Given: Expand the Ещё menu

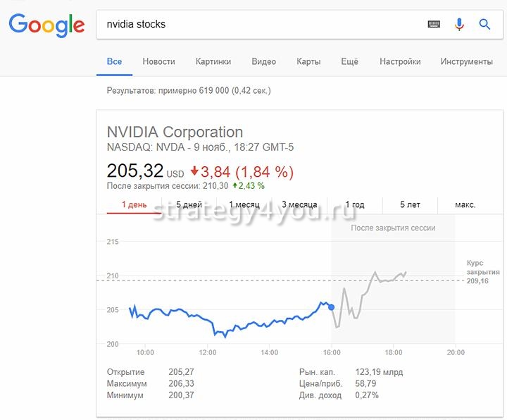Looking at the screenshot, I should [x=349, y=61].
